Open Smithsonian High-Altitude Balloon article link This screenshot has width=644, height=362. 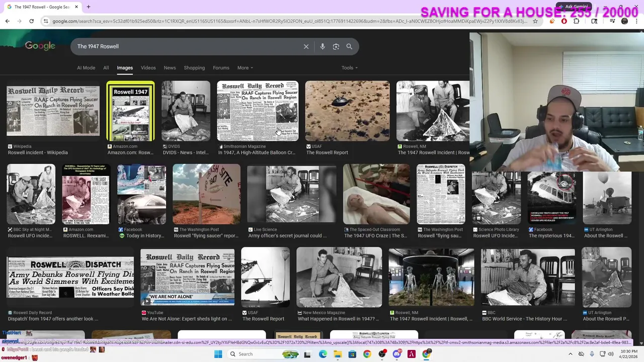[257, 153]
